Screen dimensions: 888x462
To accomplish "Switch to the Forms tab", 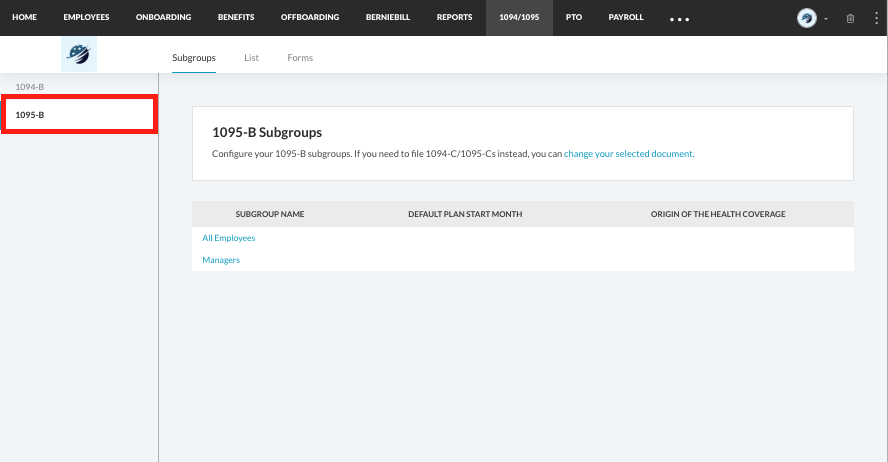I will point(300,58).
